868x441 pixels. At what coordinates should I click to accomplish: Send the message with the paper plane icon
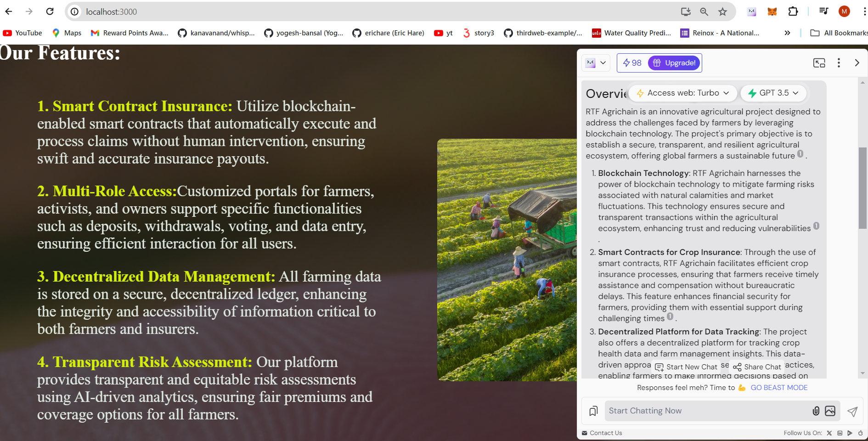(853, 411)
